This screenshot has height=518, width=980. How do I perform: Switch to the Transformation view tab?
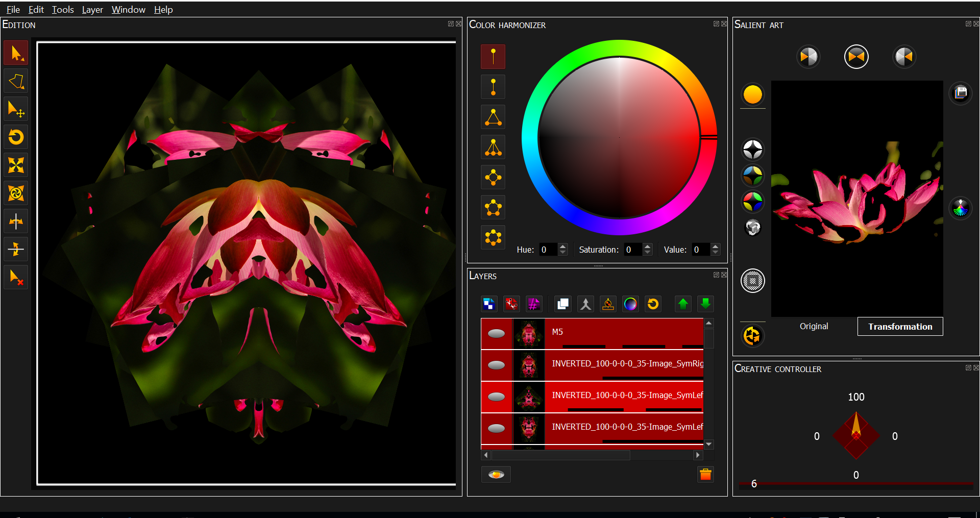[900, 327]
